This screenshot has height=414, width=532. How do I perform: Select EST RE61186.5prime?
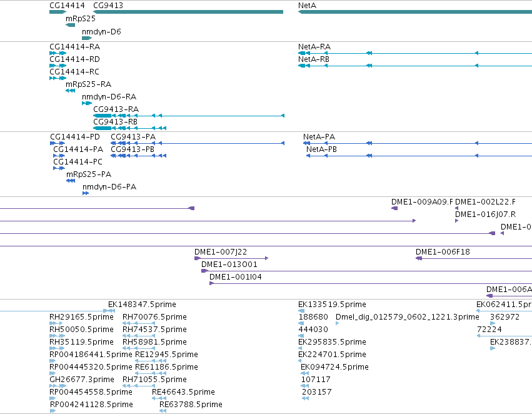[x=166, y=367]
